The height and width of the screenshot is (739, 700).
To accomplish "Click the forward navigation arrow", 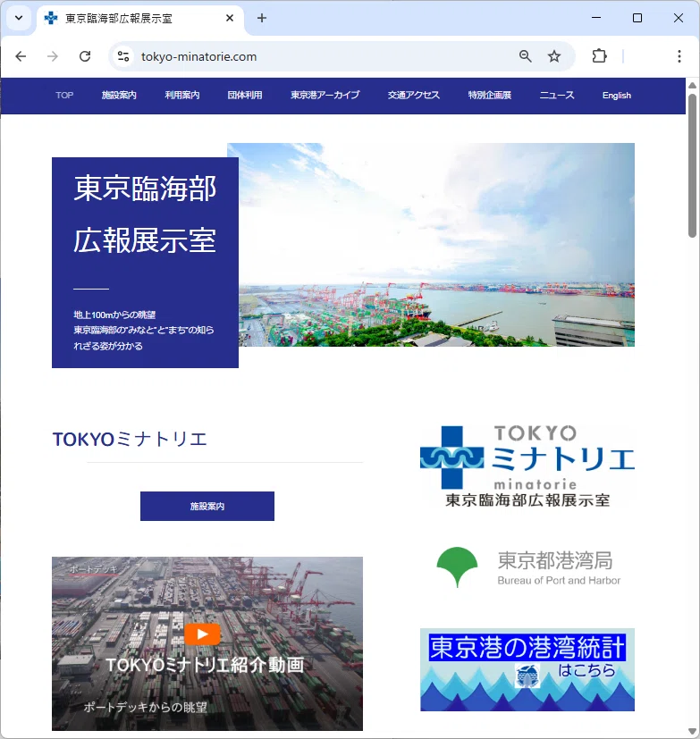I will pos(53,56).
